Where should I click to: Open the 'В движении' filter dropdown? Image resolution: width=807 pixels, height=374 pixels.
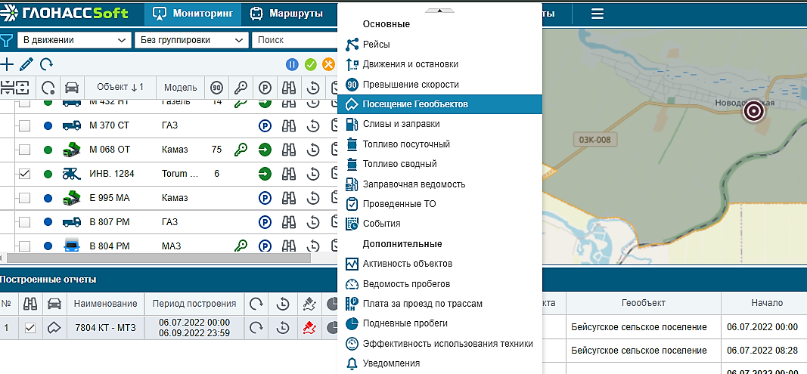(x=74, y=40)
